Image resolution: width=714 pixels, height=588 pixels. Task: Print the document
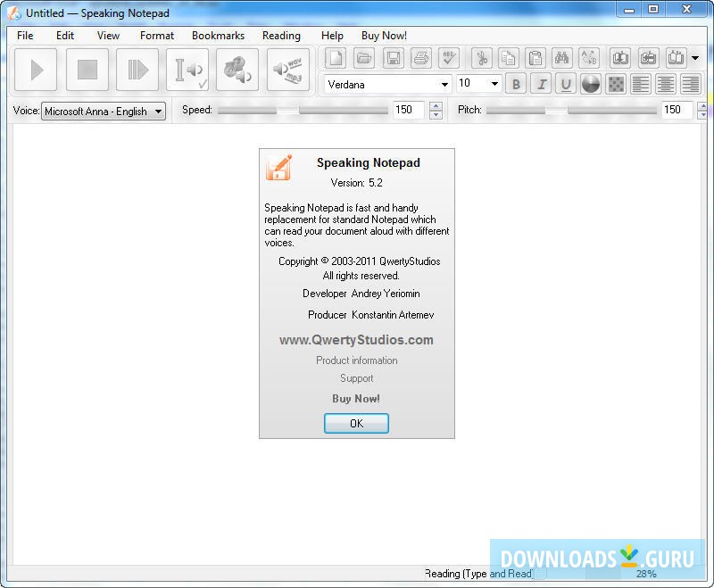(421, 58)
